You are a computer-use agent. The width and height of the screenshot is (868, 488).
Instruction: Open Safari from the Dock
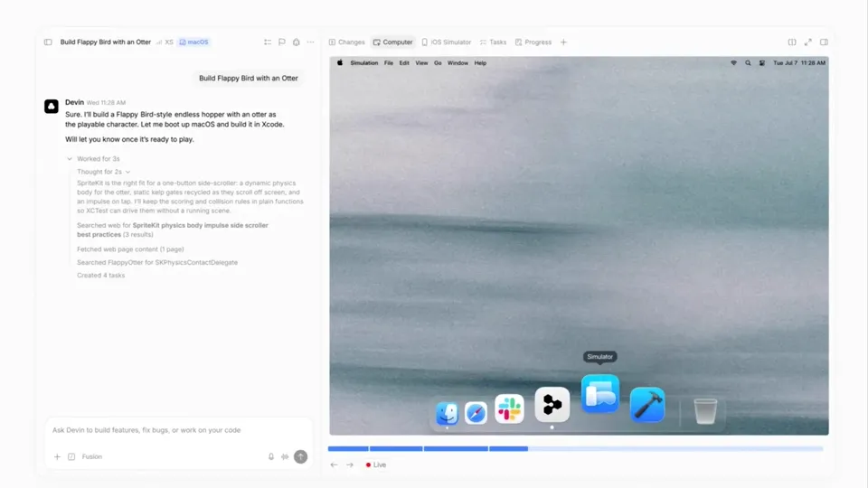476,413
